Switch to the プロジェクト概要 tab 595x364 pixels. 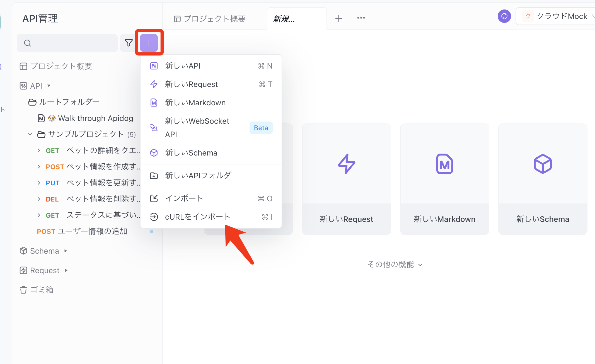[x=210, y=19]
